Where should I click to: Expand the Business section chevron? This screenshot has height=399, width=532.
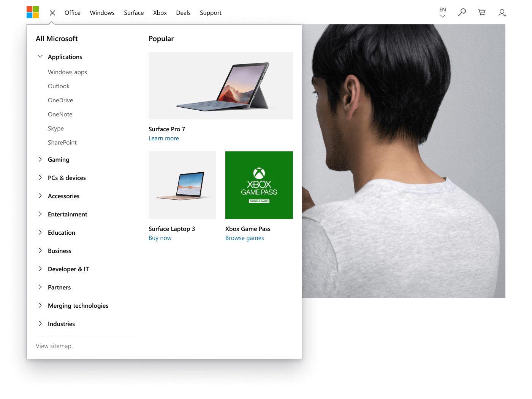click(40, 251)
